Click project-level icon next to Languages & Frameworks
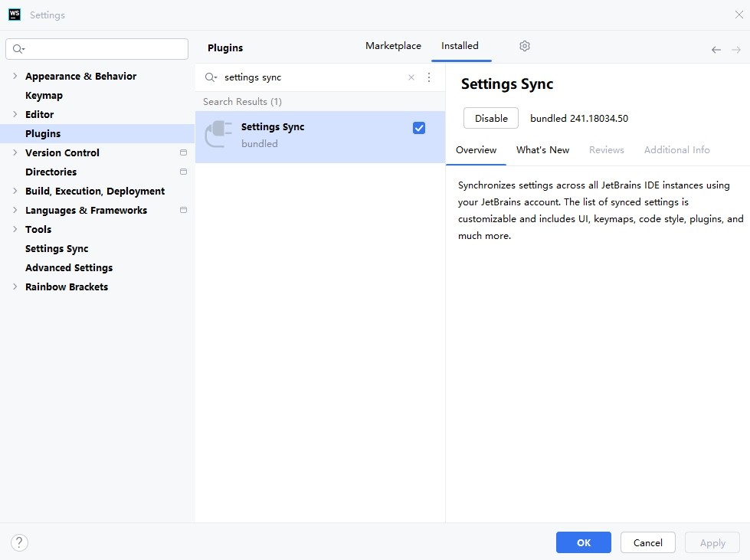 pos(183,210)
